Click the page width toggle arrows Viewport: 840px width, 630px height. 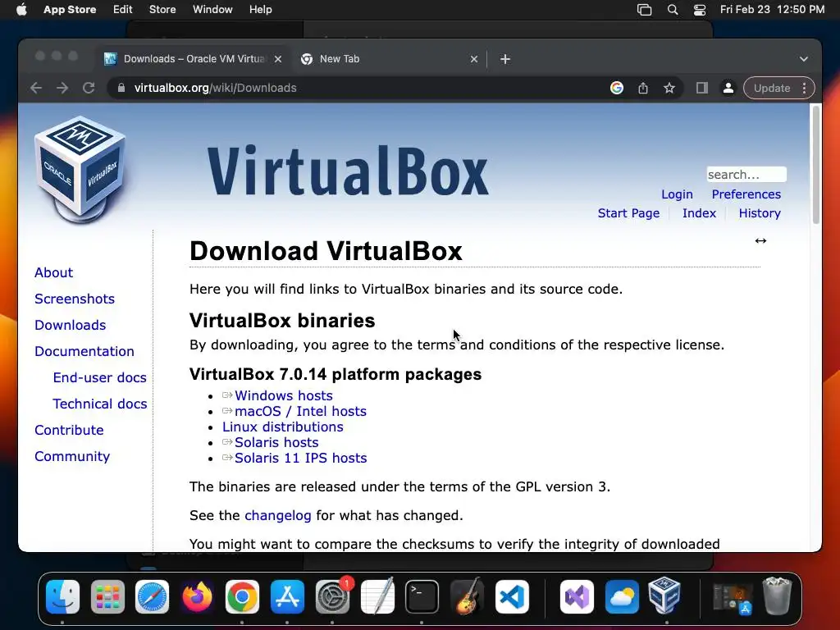point(760,240)
